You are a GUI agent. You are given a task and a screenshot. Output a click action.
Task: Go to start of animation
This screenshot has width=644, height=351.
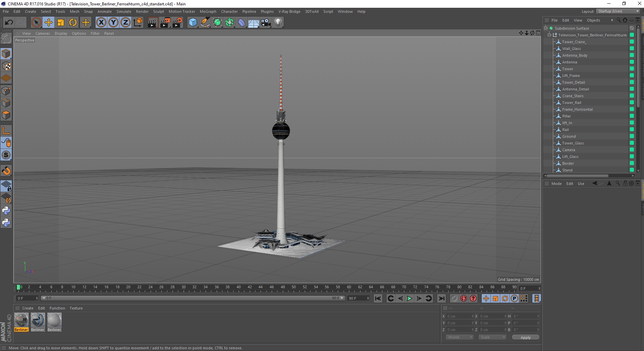click(378, 298)
